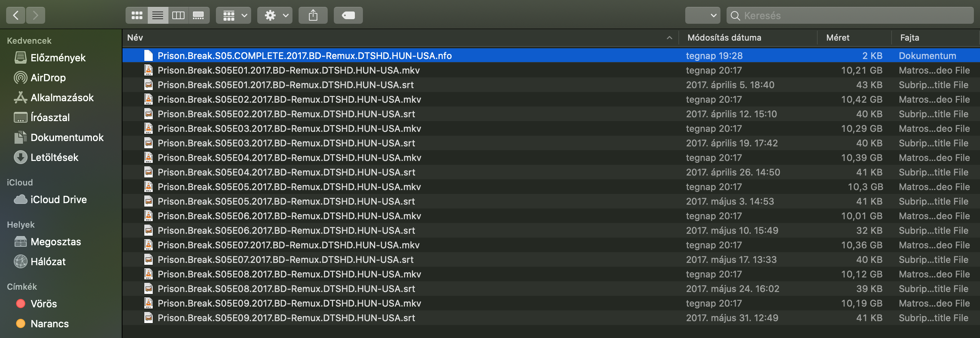Click the tegnap 19:28 date cell

tap(714, 56)
